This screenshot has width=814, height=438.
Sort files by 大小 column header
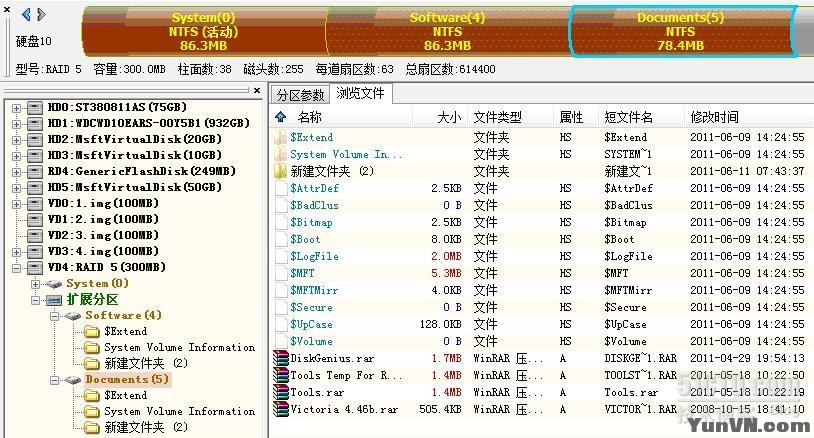tap(449, 117)
